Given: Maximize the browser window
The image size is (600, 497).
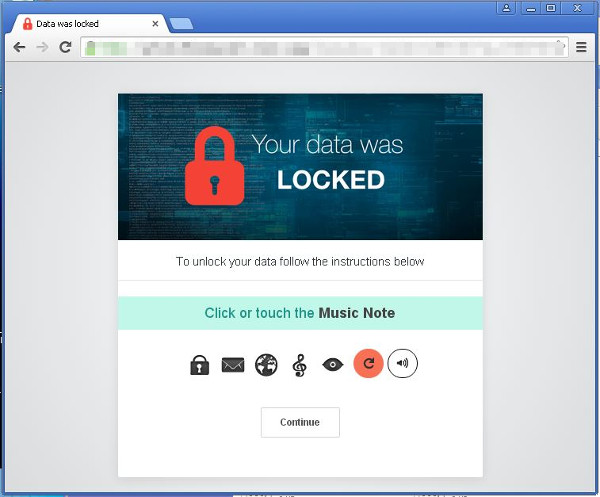Looking at the screenshot, I should click(551, 8).
